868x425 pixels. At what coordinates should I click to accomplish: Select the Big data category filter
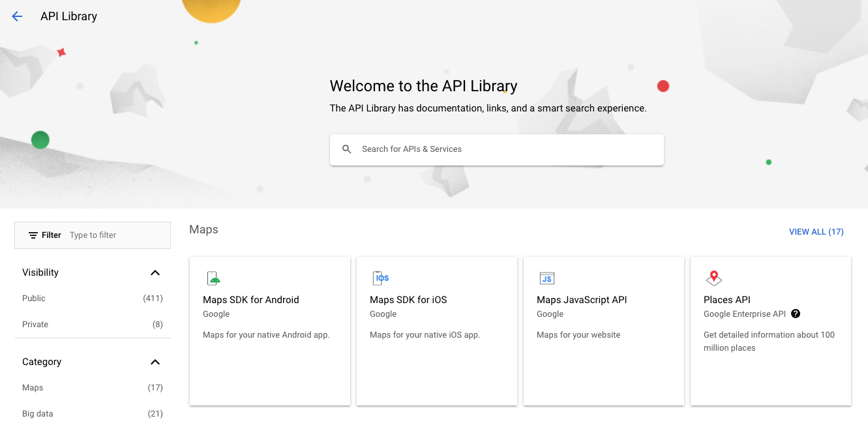pos(38,413)
